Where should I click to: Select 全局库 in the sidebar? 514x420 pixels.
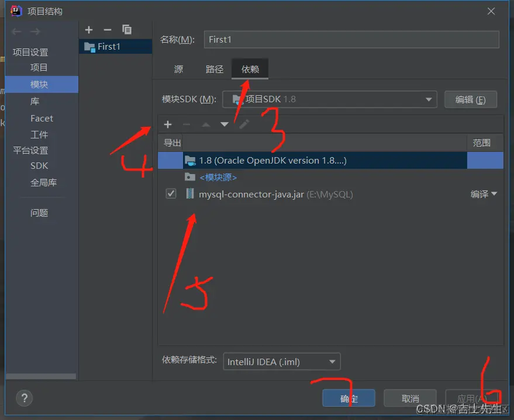pos(43,182)
